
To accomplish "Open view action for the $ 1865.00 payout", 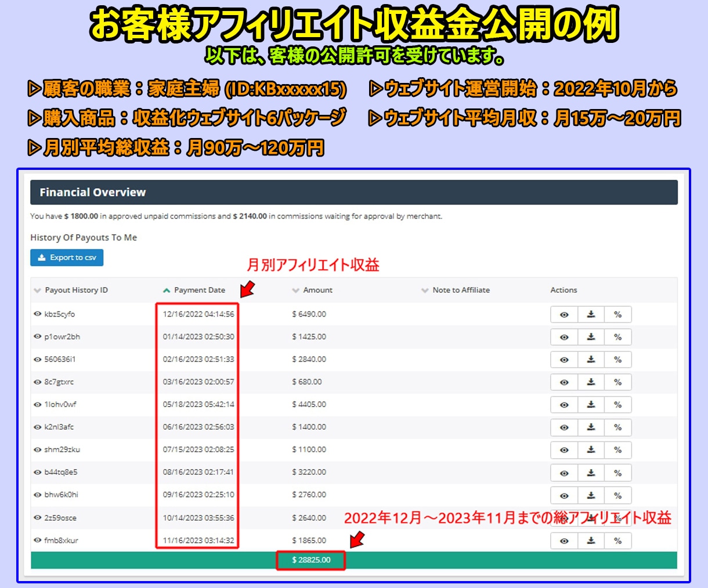I will tap(564, 540).
